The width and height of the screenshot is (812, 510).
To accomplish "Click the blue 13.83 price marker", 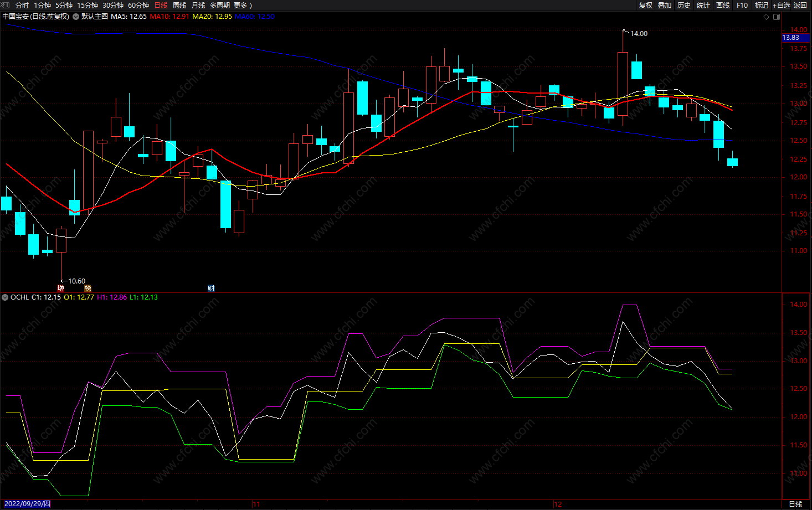I will click(x=795, y=38).
